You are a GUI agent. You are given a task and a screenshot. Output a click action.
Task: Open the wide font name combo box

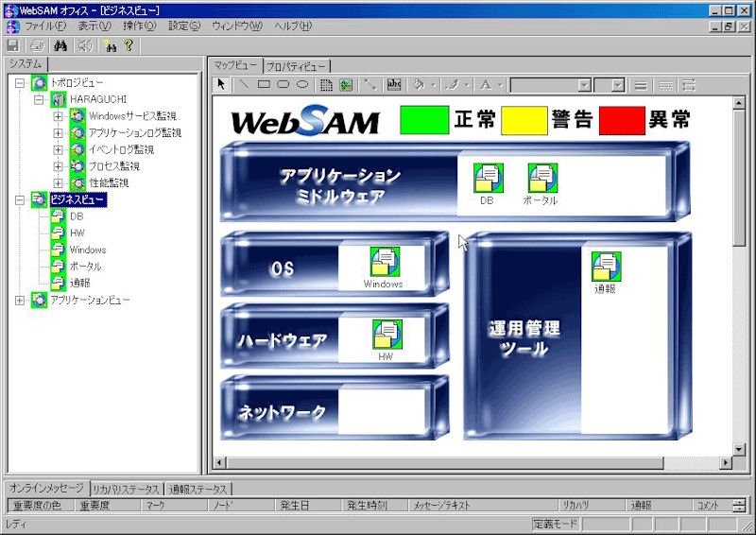click(551, 85)
